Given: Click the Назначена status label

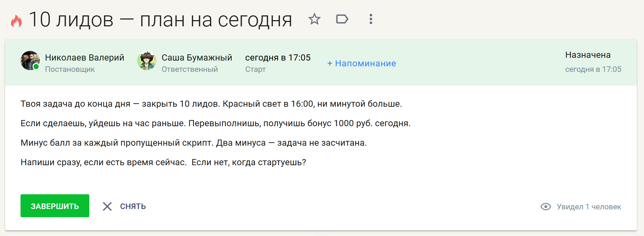Looking at the screenshot, I should [588, 55].
